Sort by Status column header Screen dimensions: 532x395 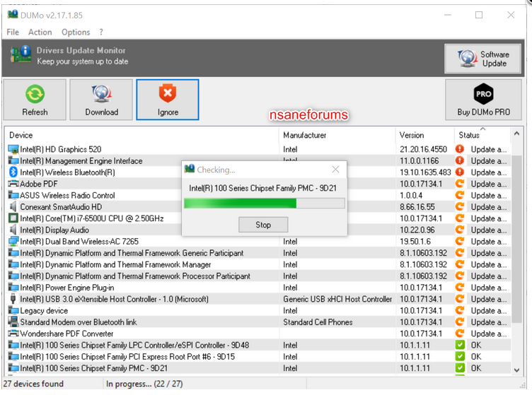tap(482, 135)
